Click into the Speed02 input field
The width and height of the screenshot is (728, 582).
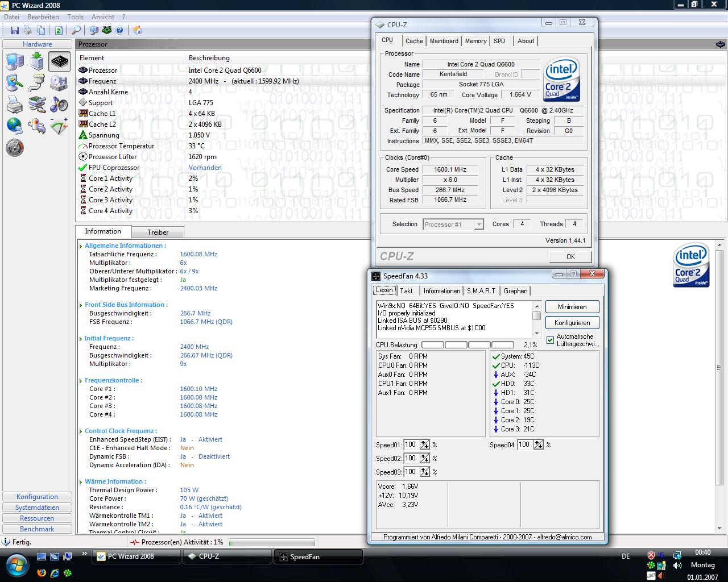pos(411,459)
